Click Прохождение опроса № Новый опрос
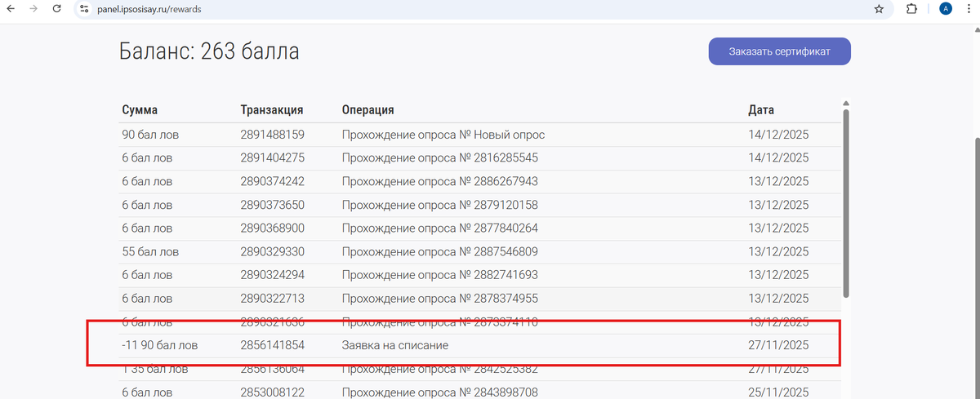This screenshot has width=980, height=399. [x=443, y=135]
